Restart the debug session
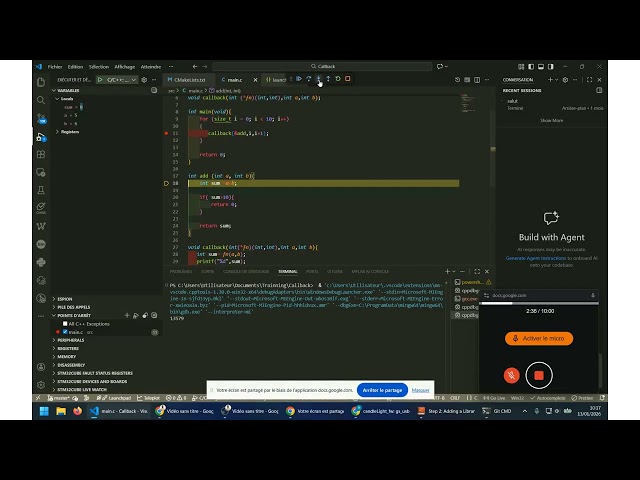 tap(338, 79)
